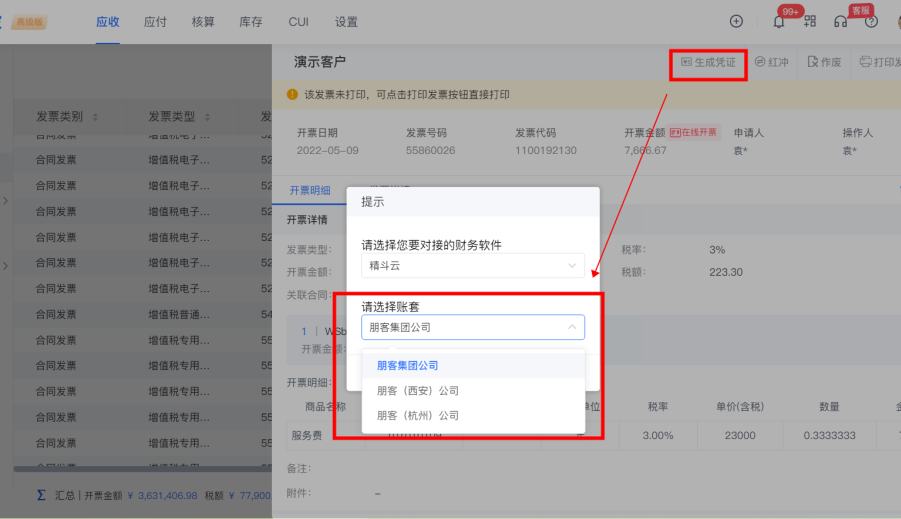Screen dimensions: 901x519
Task: Click the 生成凭证 button
Action: [x=708, y=62]
